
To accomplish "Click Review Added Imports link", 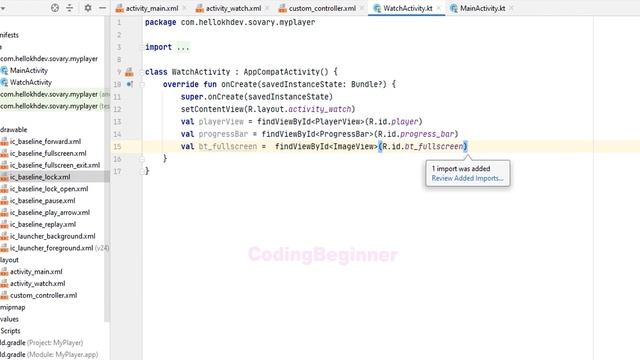I will pyautogui.click(x=467, y=178).
